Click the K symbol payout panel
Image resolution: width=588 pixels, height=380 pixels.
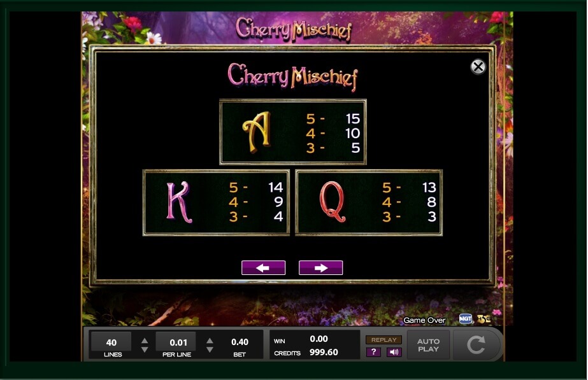tap(216, 202)
